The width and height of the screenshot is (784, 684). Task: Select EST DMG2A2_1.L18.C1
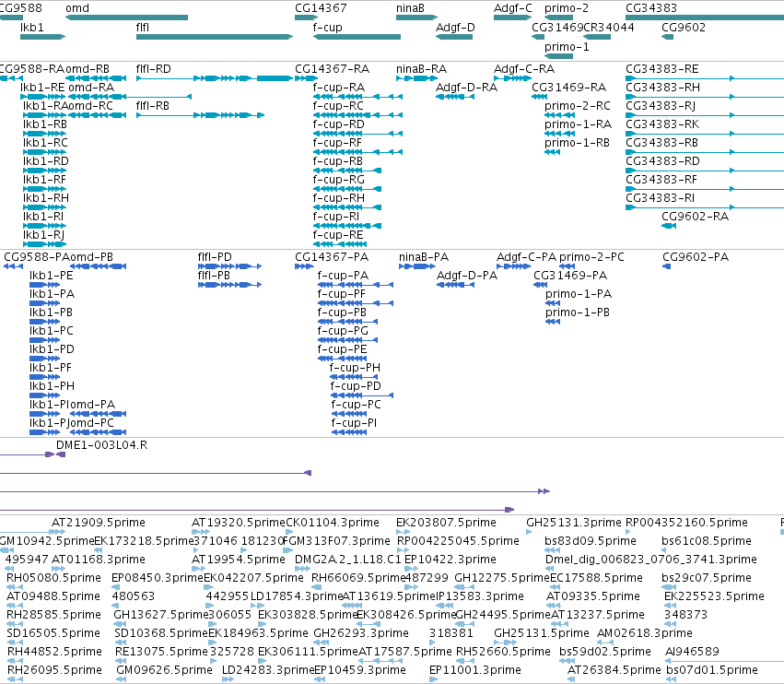[x=348, y=559]
